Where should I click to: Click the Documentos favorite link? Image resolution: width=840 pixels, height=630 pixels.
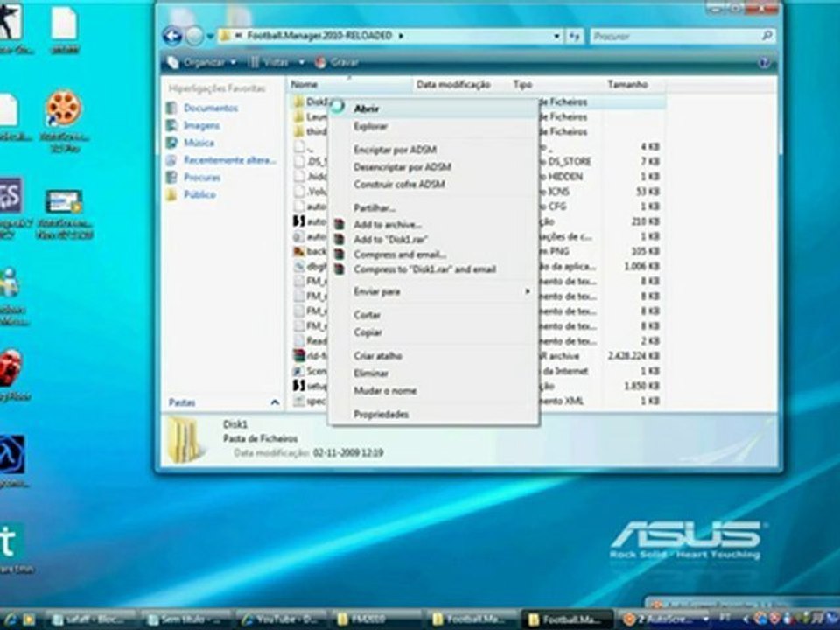coord(210,108)
